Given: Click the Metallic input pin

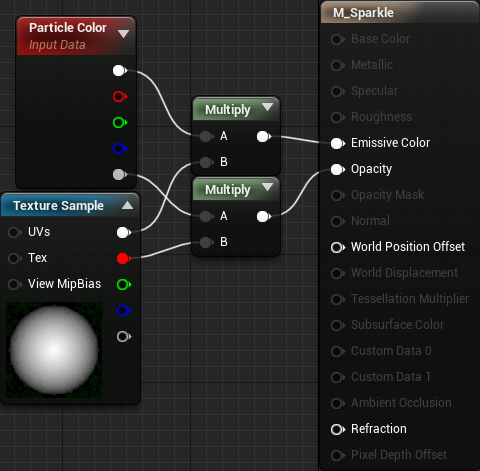Looking at the screenshot, I should coord(338,65).
